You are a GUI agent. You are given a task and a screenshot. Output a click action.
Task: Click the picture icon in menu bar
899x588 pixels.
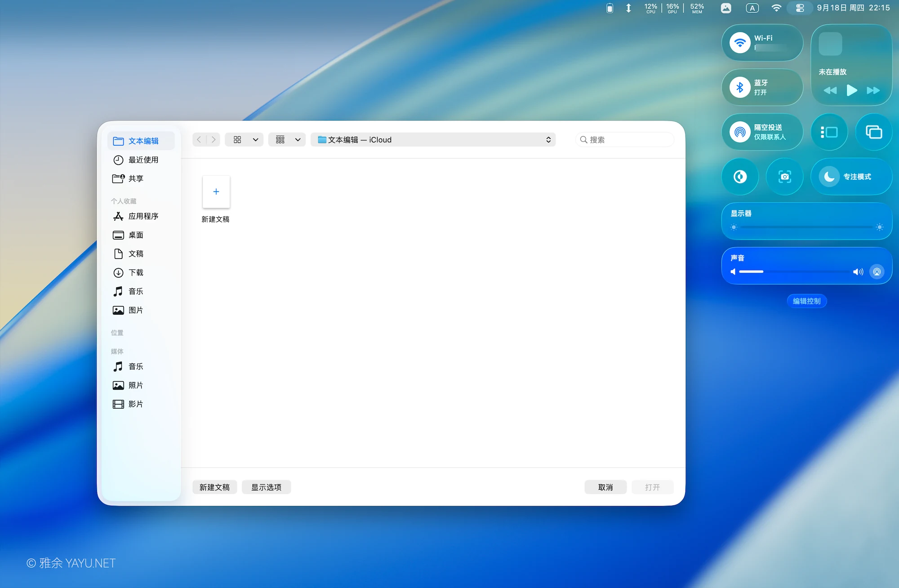(x=725, y=8)
